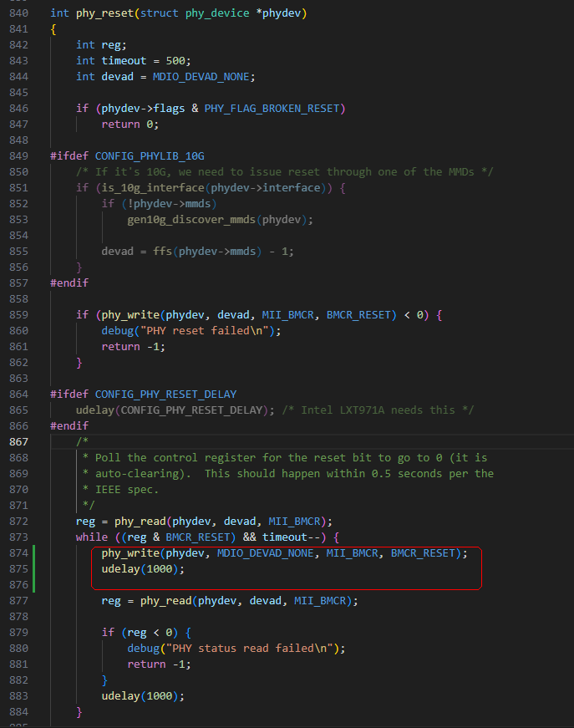The width and height of the screenshot is (574, 728).
Task: Click the is_10g_interface call
Action: [153, 187]
